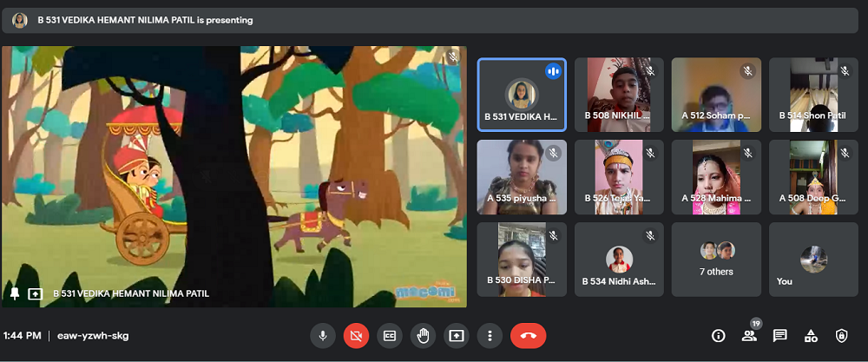Click the 'You' self-view tile
The height and width of the screenshot is (362, 868).
click(813, 259)
